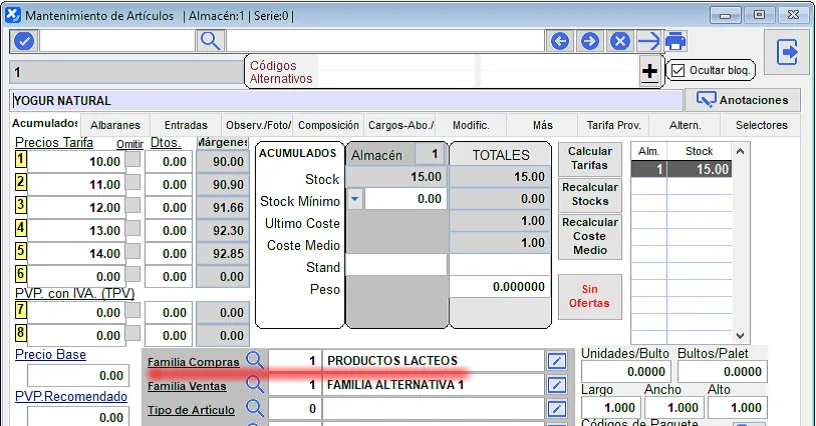The height and width of the screenshot is (426, 816).
Task: Click the magnifier search icon in top toolbar
Action: point(210,41)
